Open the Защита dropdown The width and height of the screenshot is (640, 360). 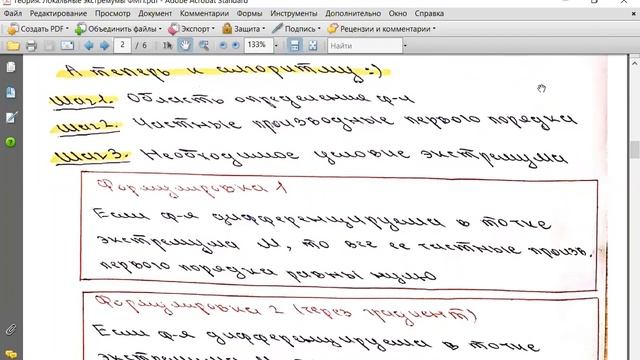point(244,29)
